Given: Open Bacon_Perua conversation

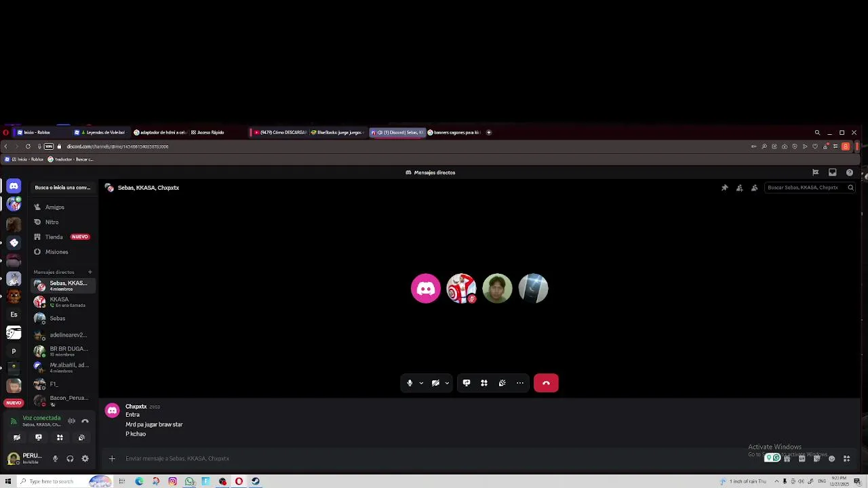Looking at the screenshot, I should [x=63, y=400].
